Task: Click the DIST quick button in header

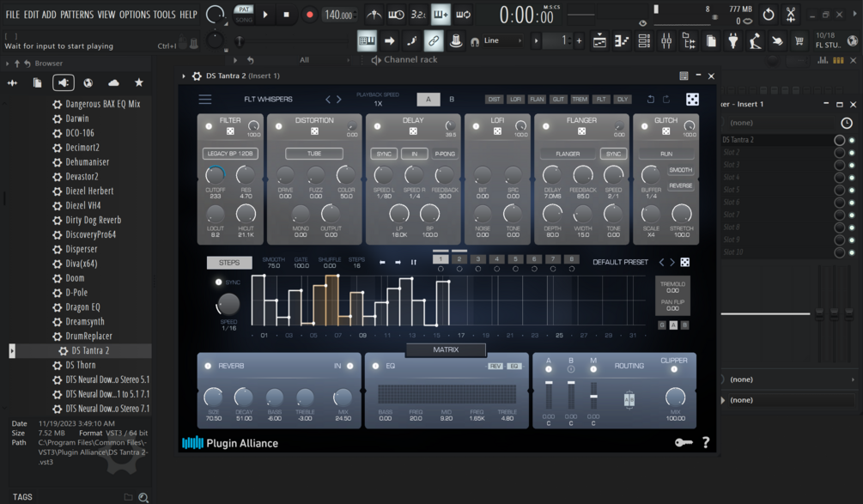Action: coord(494,99)
